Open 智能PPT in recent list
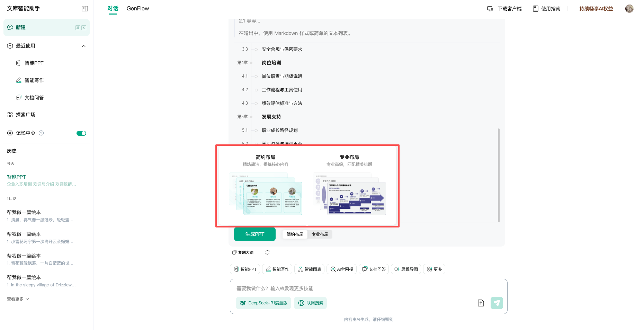The image size is (644, 330). point(34,63)
